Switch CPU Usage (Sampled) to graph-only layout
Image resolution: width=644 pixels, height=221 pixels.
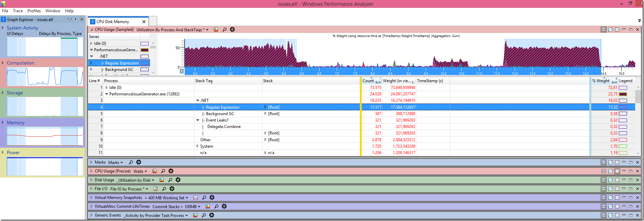[x=610, y=30]
